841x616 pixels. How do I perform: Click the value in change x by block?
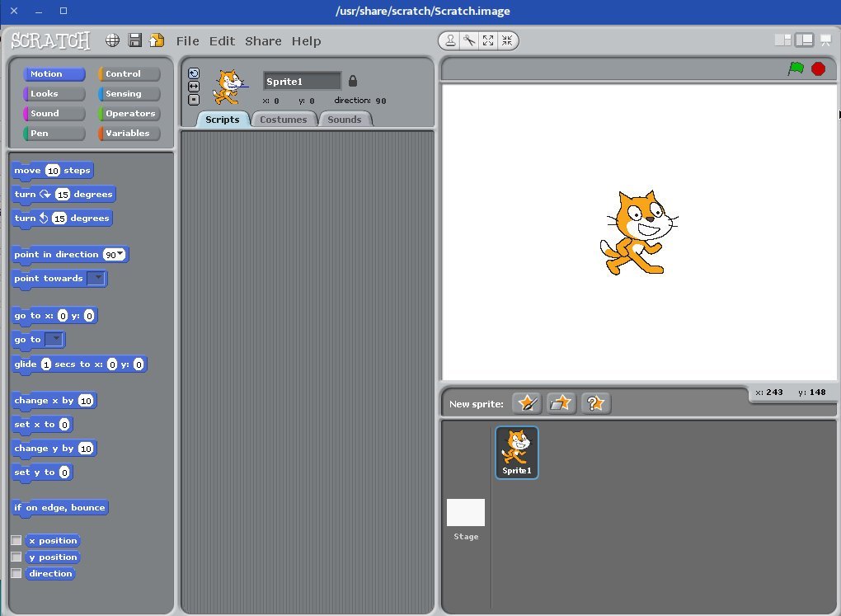(86, 401)
